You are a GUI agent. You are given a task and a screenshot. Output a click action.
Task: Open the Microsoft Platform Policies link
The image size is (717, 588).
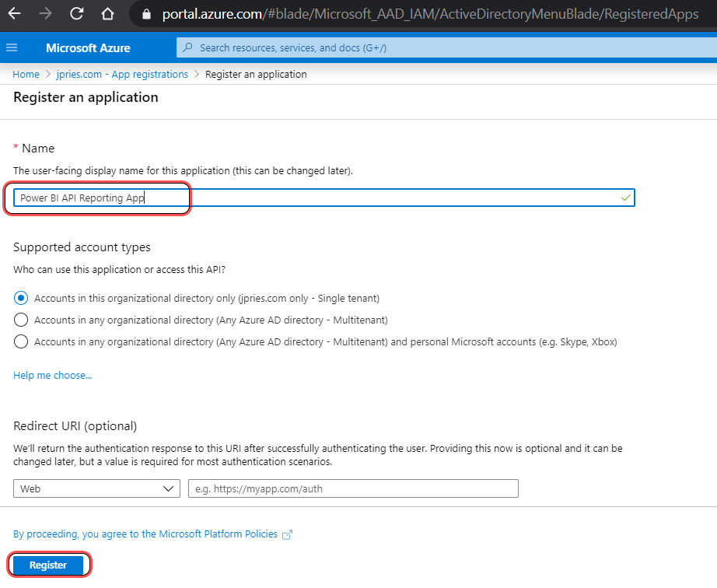(145, 534)
